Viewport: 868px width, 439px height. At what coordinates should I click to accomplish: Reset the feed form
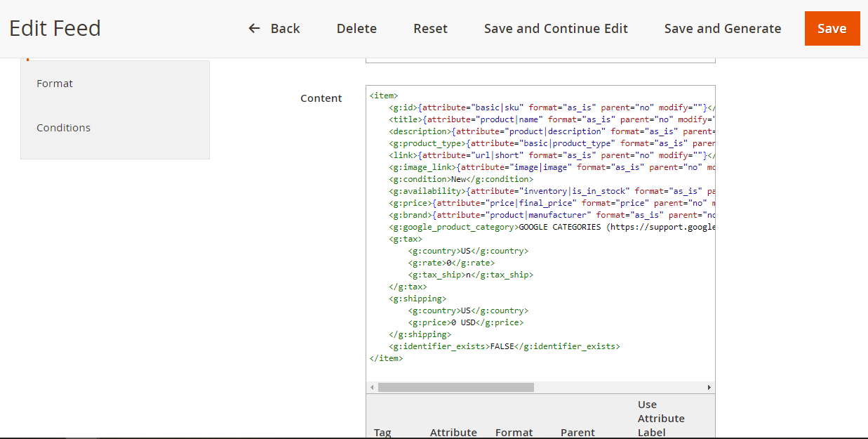click(x=430, y=29)
